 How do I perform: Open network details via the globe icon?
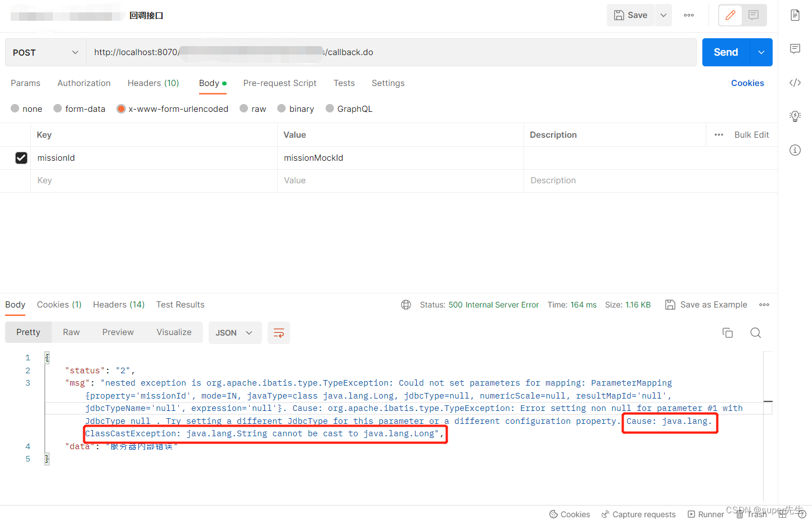(x=406, y=304)
